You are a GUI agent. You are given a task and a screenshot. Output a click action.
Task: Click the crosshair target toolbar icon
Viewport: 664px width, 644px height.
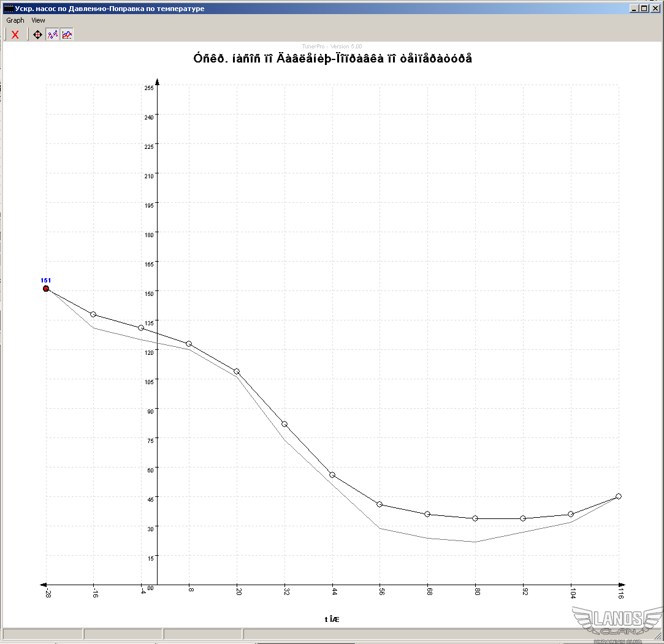click(37, 35)
